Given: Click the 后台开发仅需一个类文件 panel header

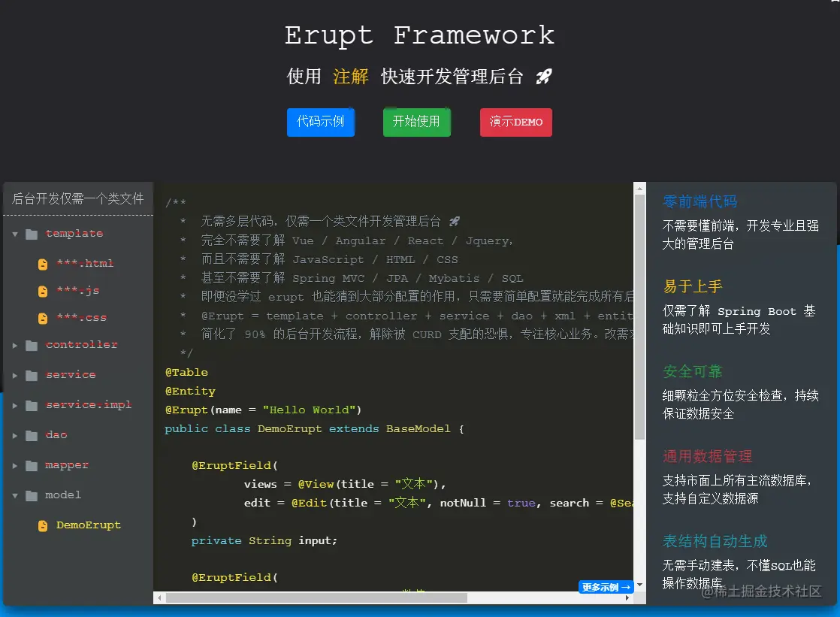Looking at the screenshot, I should [x=77, y=199].
